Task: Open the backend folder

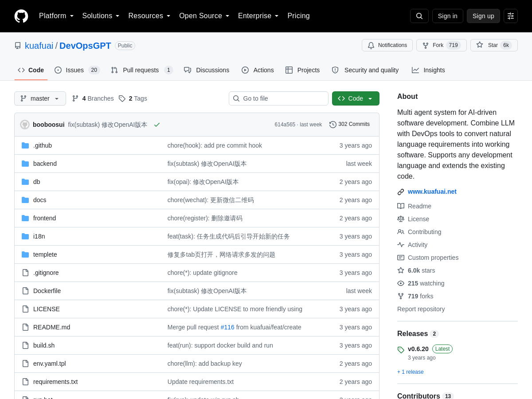Action: pos(45,164)
